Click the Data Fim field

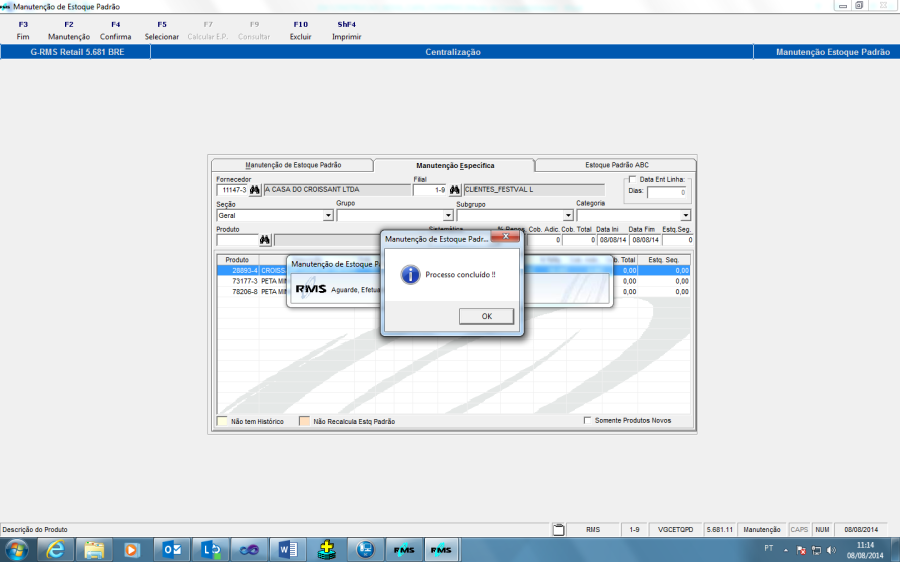pos(645,240)
